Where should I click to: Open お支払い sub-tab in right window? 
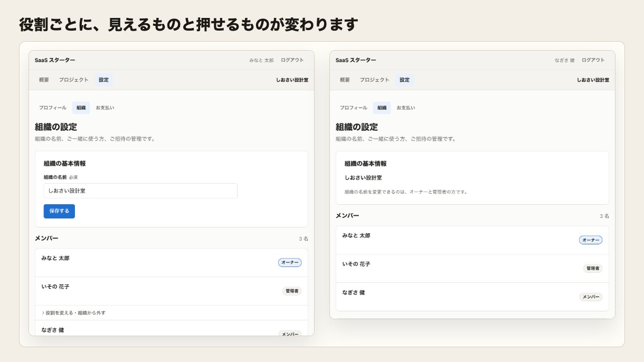coord(405,108)
